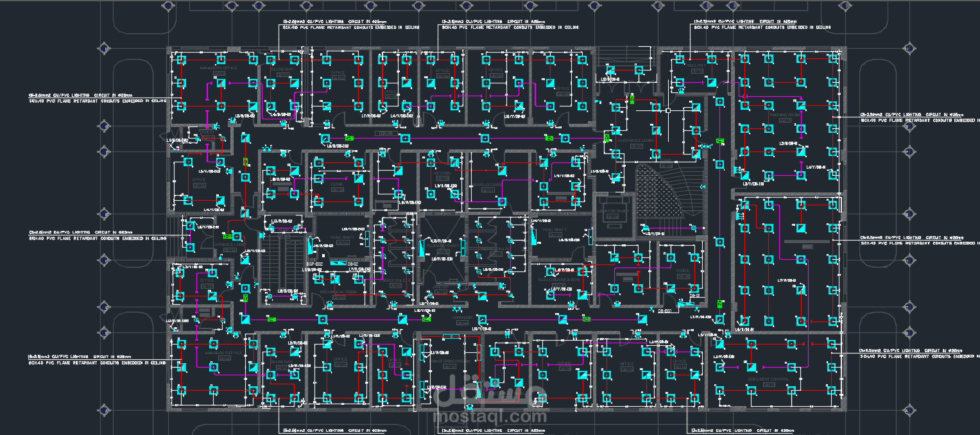Select the CLINIC room label
Viewport: 980px width, 435px height.
[338, 183]
